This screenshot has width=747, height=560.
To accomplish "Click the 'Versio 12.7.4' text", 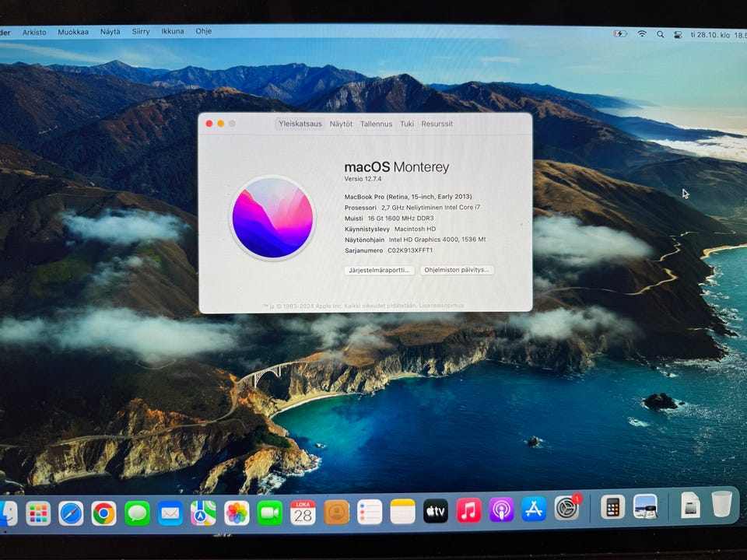I will pos(363,179).
